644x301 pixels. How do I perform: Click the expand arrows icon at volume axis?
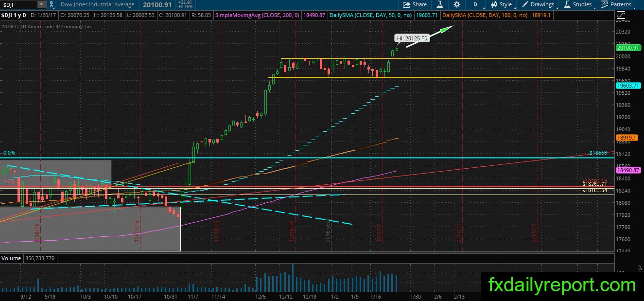[639, 268]
